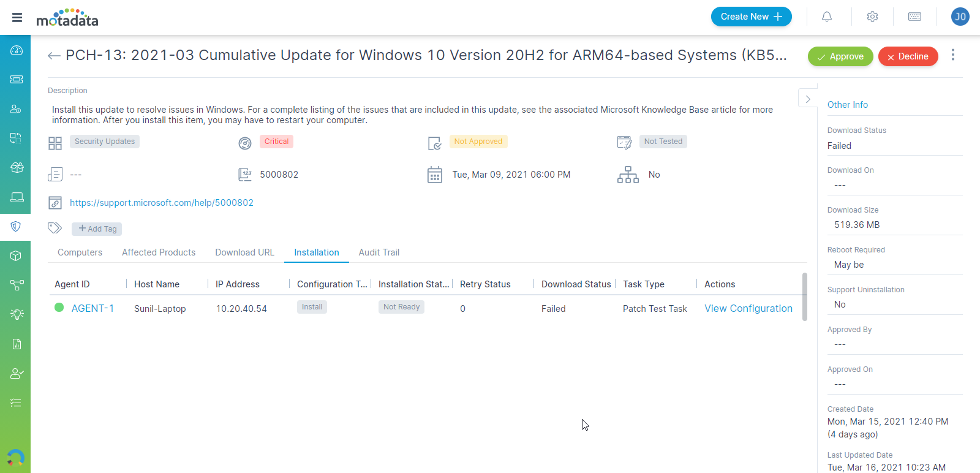980x473 pixels.
Task: Open the AGENT-1 link
Action: [92, 308]
